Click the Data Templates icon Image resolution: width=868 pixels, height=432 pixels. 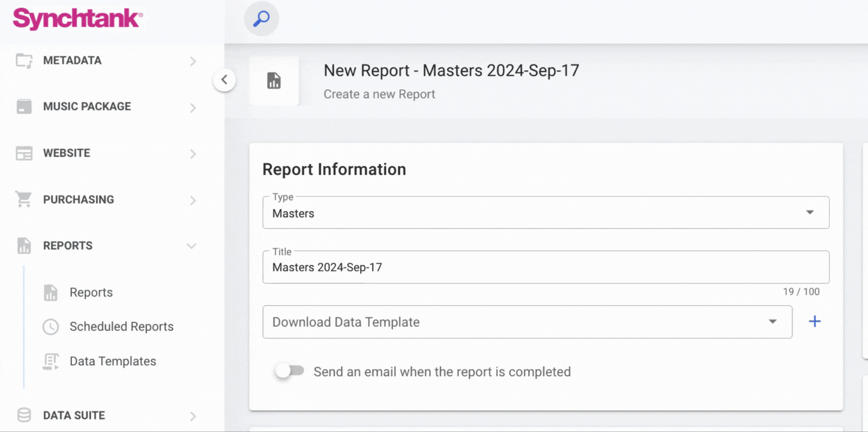[51, 361]
